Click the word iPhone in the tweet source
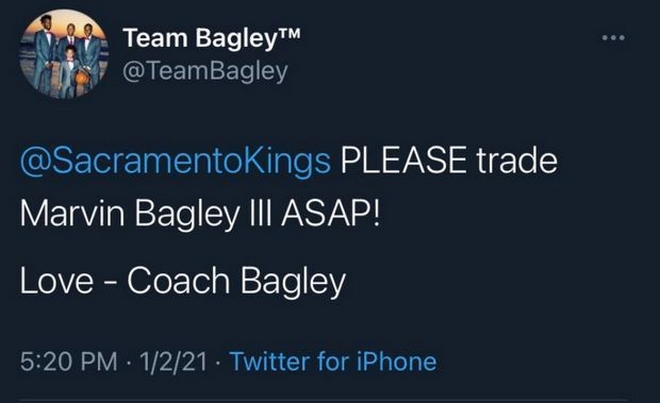Viewport: 660px width, 403px height. [x=400, y=361]
